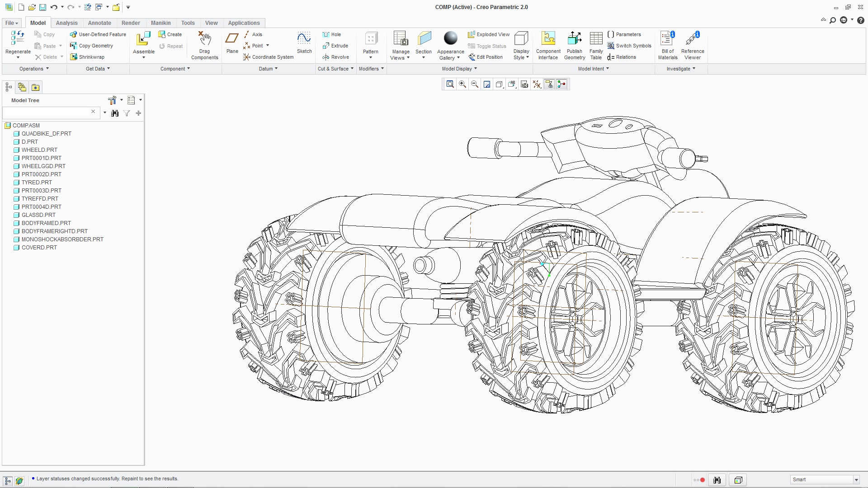Toggle the Find binoculars in status bar

point(717,480)
